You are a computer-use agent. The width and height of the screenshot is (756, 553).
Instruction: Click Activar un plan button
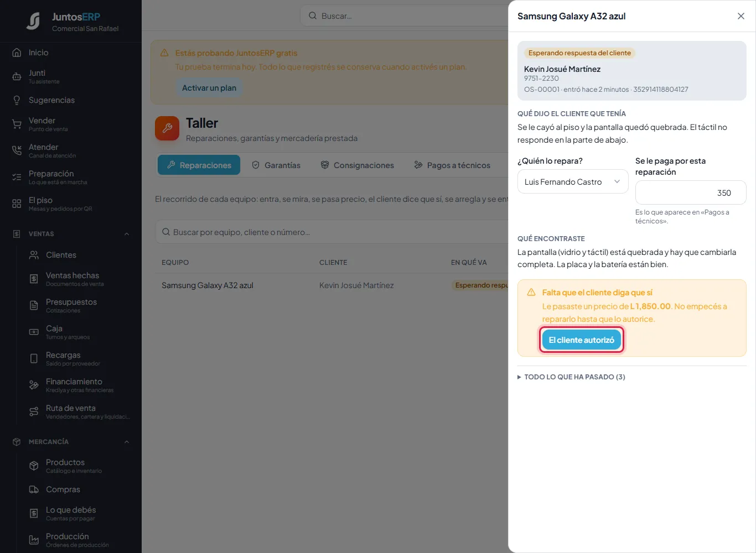coord(209,88)
